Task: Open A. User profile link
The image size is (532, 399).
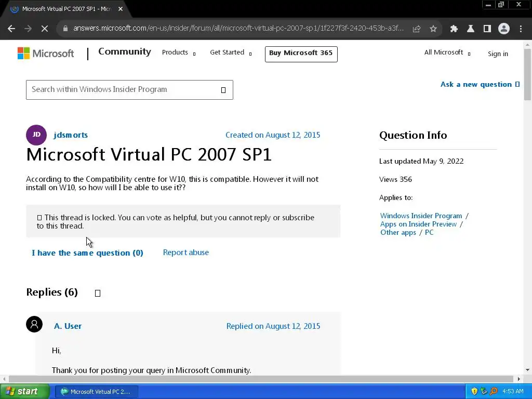Action: coord(68,326)
